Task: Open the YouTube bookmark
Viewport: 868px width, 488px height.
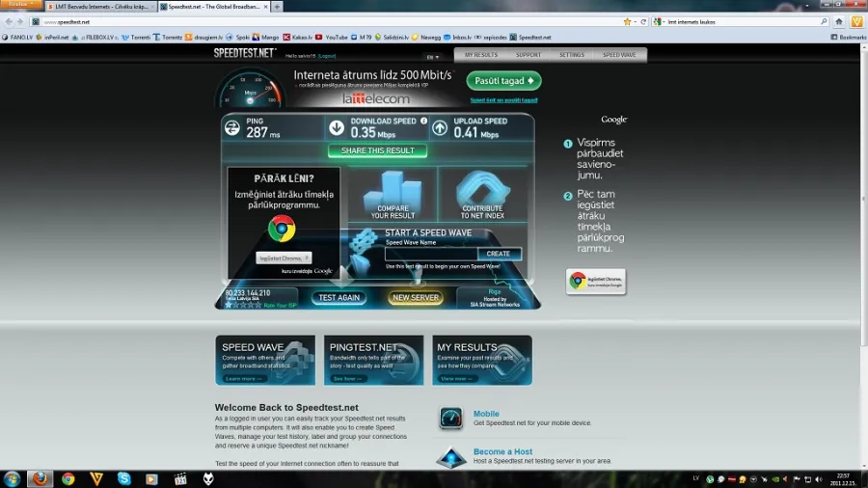Action: point(332,37)
